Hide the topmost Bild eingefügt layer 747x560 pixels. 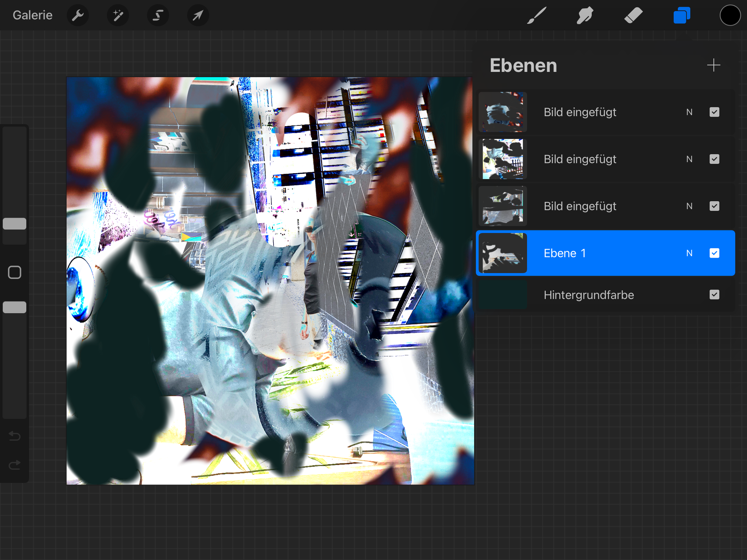tap(714, 112)
